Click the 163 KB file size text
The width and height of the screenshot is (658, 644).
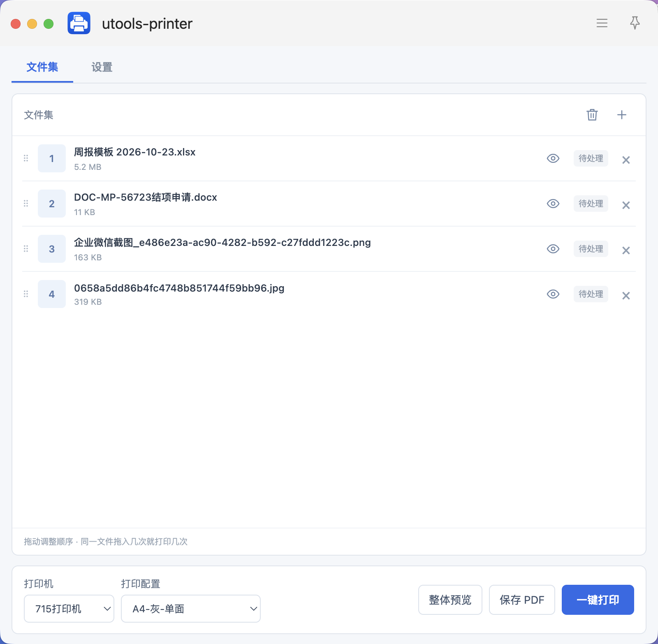88,257
